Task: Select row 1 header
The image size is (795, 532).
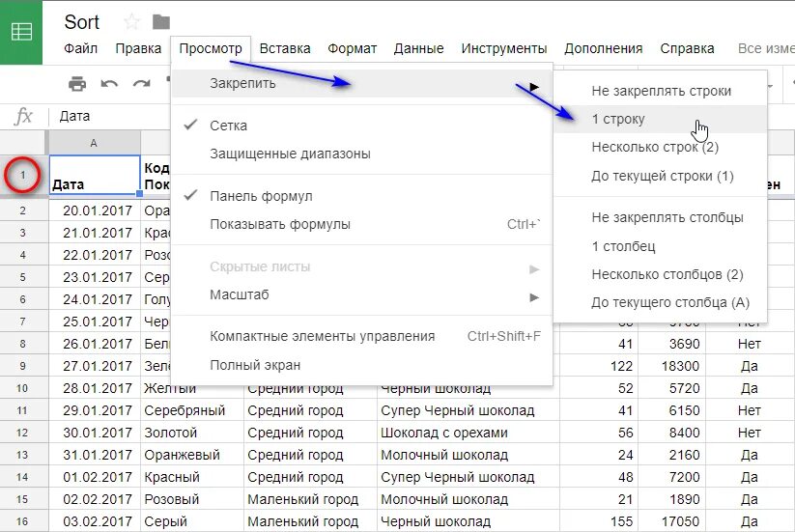Action: pyautogui.click(x=23, y=176)
